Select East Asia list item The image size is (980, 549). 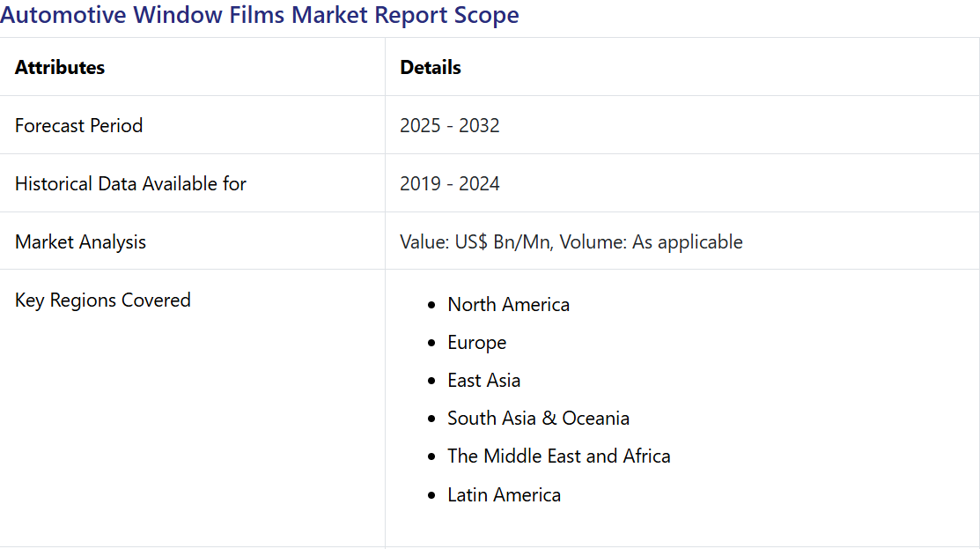[483, 380]
